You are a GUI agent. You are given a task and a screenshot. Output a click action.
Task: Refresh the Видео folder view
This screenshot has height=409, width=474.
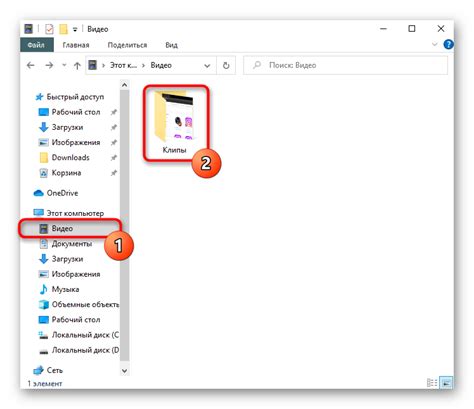click(x=226, y=65)
